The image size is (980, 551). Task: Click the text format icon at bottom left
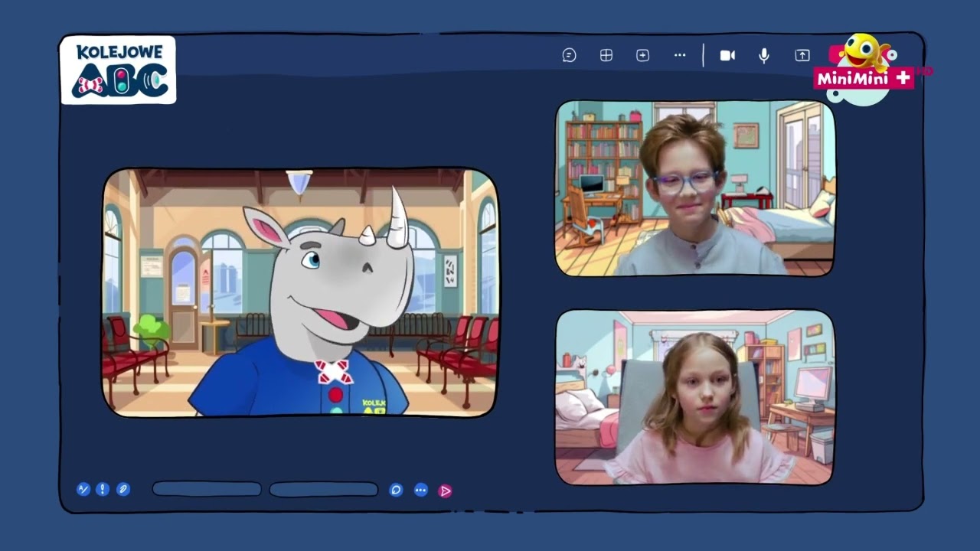[83, 489]
